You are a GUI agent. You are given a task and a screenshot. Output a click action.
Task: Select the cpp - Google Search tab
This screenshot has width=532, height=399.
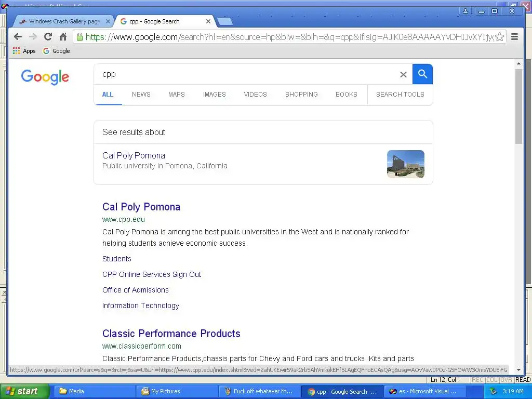(x=166, y=21)
